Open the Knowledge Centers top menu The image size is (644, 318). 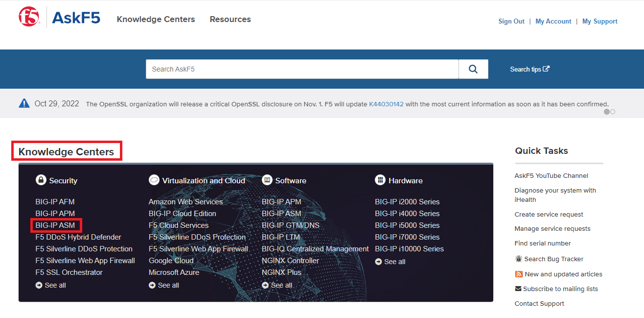156,19
